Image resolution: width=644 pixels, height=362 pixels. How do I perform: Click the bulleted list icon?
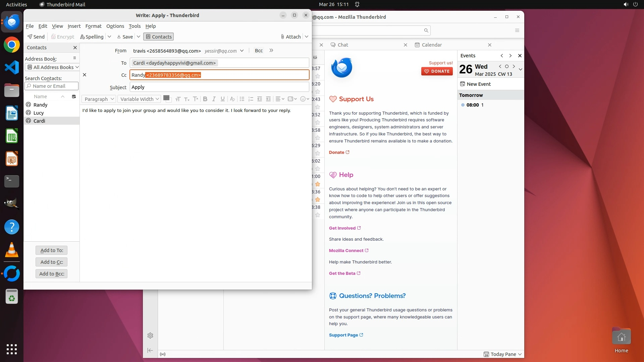point(242,99)
